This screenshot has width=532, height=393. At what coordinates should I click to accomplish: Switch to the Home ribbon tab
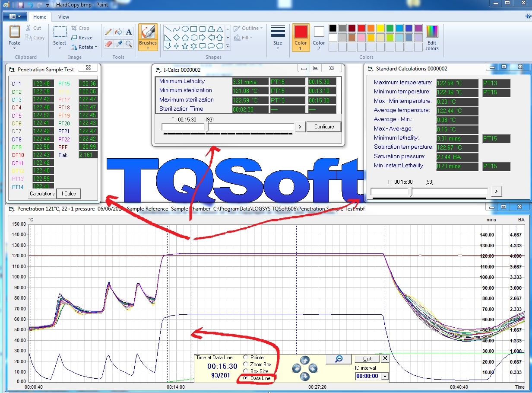(40, 17)
